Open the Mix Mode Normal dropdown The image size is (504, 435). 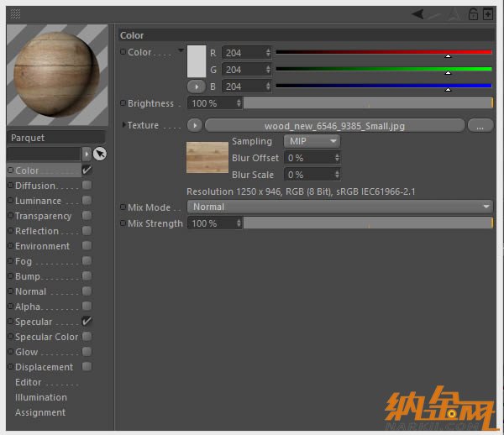click(x=339, y=207)
